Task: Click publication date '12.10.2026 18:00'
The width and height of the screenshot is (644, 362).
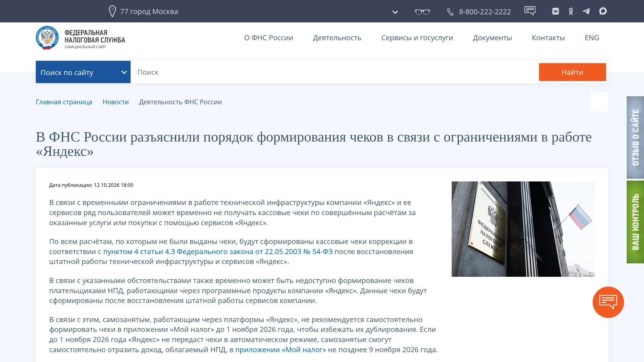Action: pos(114,185)
